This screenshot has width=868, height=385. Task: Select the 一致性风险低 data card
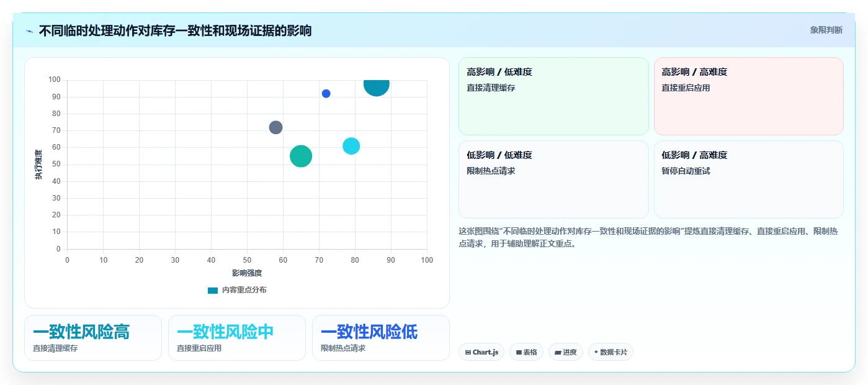(x=381, y=338)
